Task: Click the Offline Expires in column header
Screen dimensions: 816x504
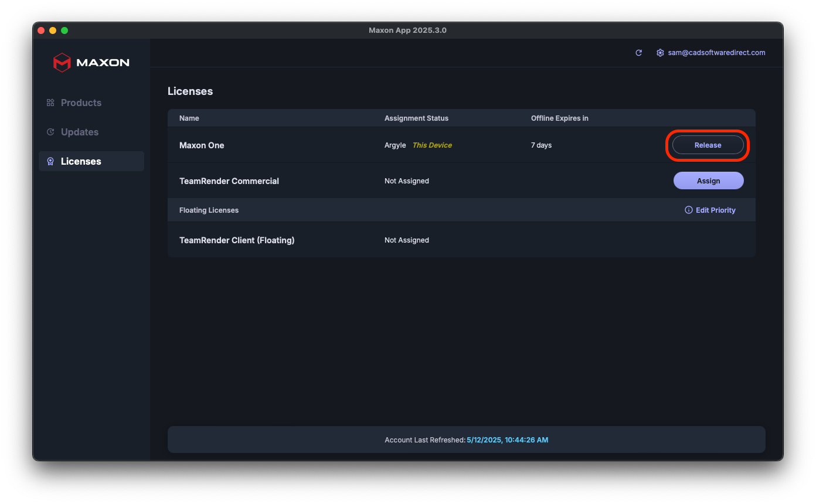Action: (560, 118)
